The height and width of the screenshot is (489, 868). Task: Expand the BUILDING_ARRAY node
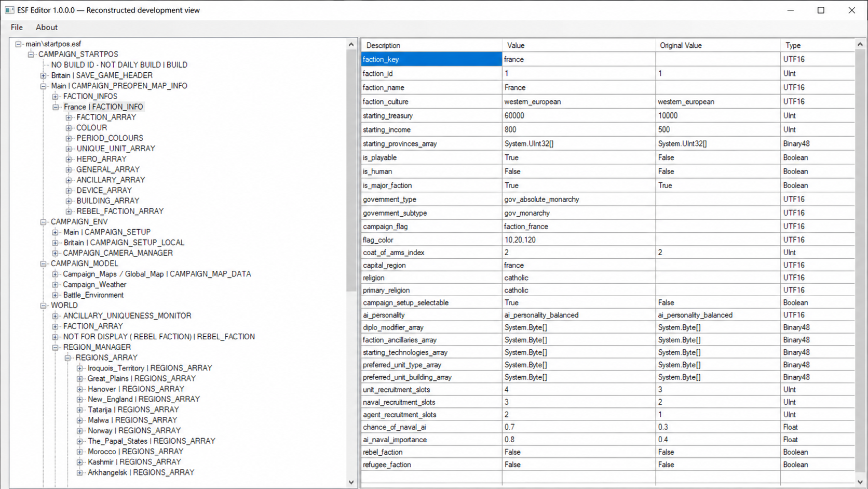click(x=69, y=201)
